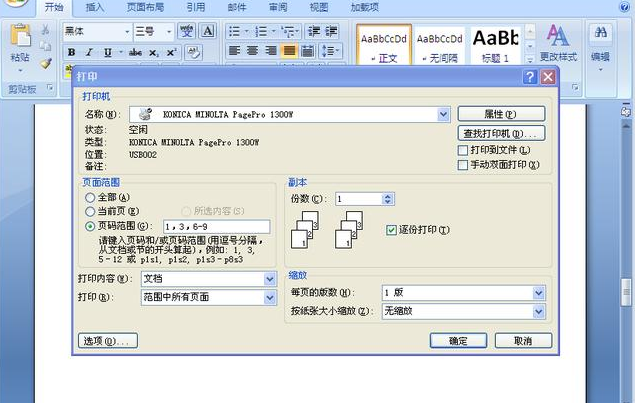This screenshot has height=403, width=635.
Task: Click the increase indent icon
Action: tap(331, 31)
